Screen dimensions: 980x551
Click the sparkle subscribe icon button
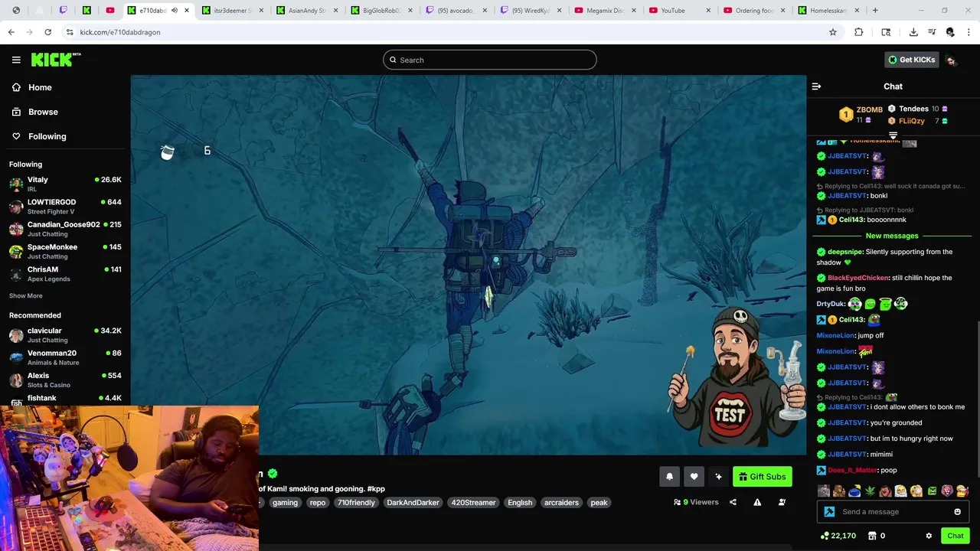(718, 476)
